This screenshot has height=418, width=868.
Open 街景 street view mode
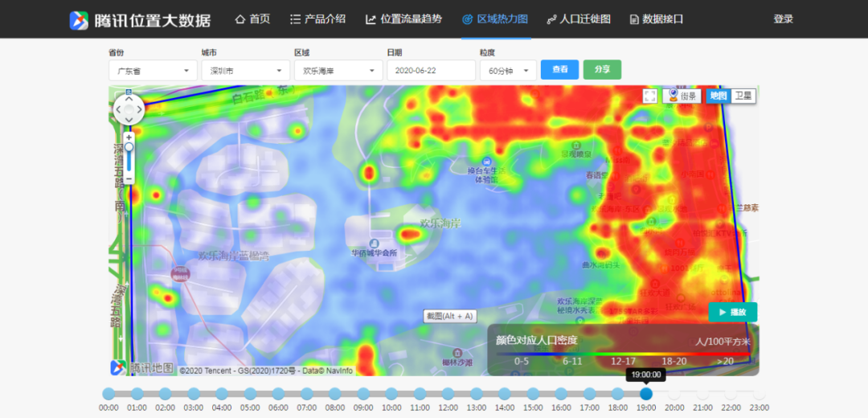682,96
